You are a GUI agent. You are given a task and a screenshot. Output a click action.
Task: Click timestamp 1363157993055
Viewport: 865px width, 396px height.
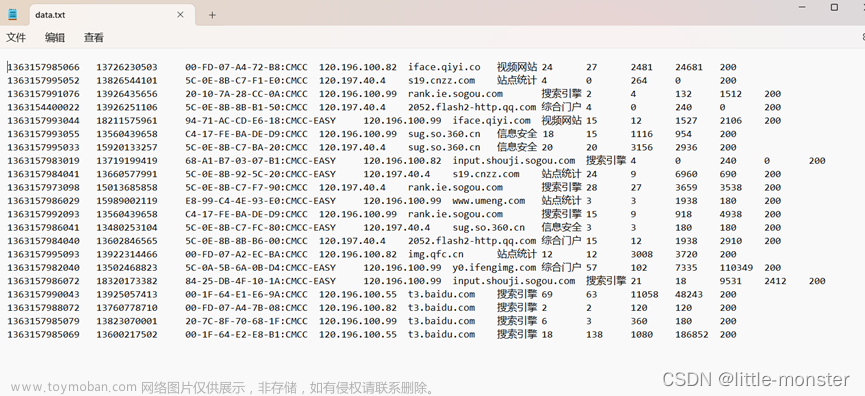click(44, 134)
